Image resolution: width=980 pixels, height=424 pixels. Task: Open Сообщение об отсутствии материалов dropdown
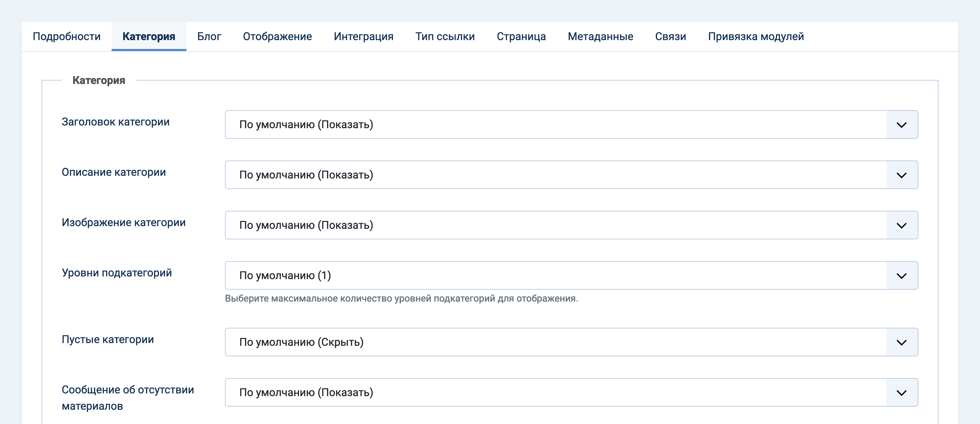tap(571, 392)
